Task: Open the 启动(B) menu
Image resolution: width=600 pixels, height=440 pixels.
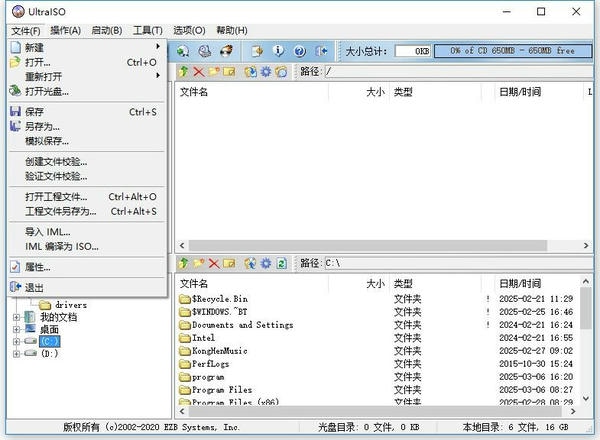Action: (107, 31)
